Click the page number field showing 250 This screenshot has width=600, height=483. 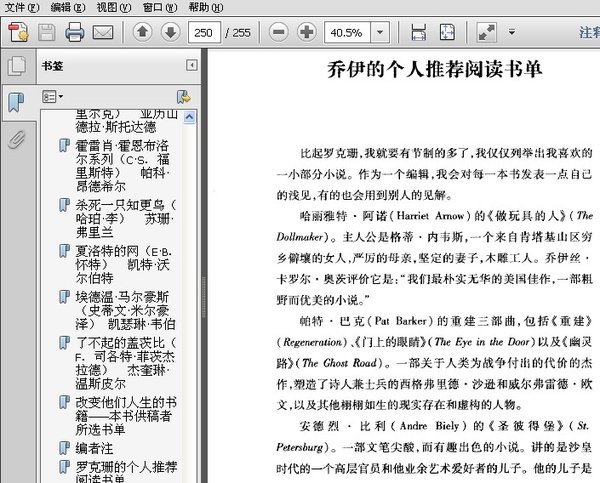click(x=204, y=33)
